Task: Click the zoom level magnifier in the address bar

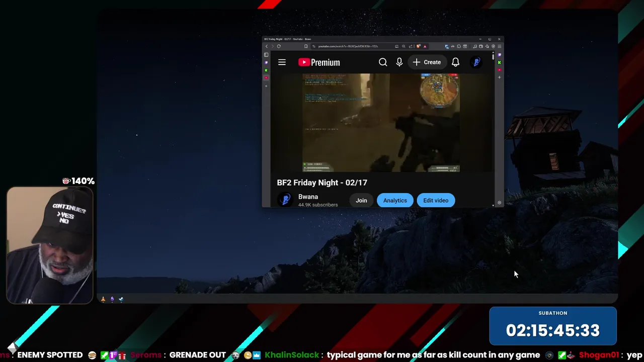Action: [404, 46]
